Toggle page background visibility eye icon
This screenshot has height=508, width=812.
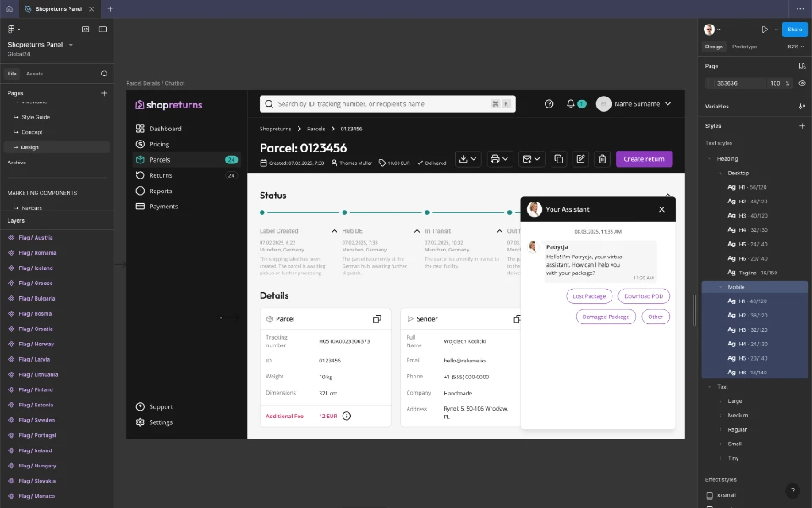coord(802,83)
